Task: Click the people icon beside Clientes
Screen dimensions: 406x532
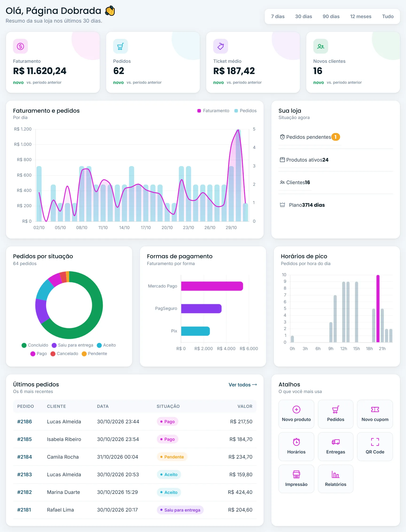Action: click(x=282, y=183)
